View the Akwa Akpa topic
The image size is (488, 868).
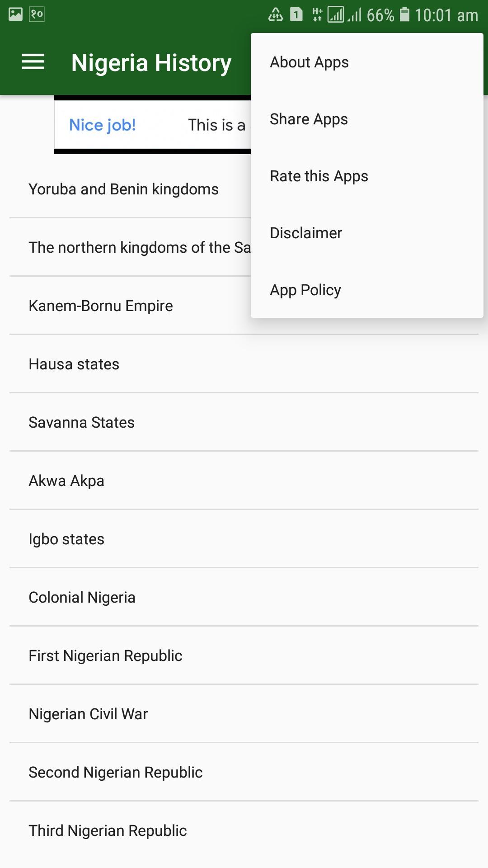244,481
